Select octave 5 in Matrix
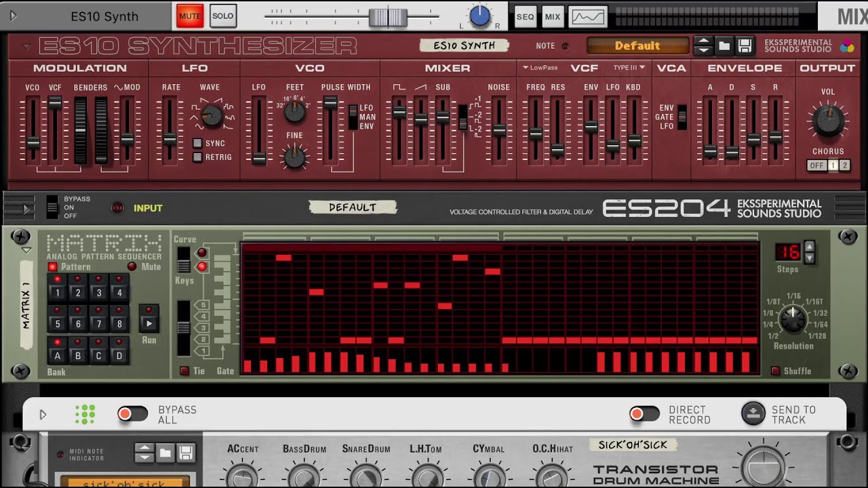The height and width of the screenshot is (488, 868). (x=202, y=305)
